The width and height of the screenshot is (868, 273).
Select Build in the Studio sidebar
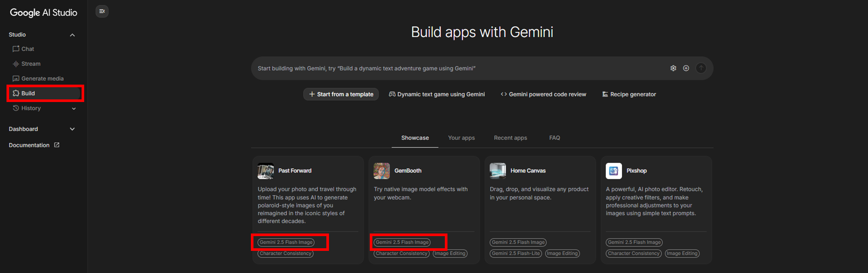45,93
